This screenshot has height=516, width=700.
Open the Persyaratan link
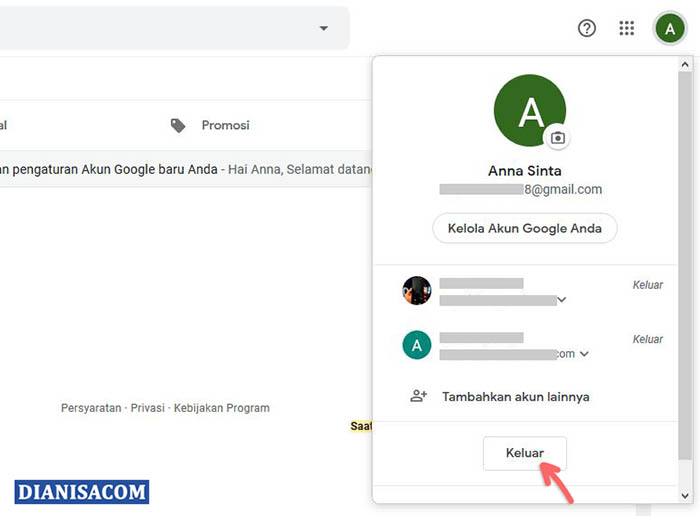coord(91,408)
